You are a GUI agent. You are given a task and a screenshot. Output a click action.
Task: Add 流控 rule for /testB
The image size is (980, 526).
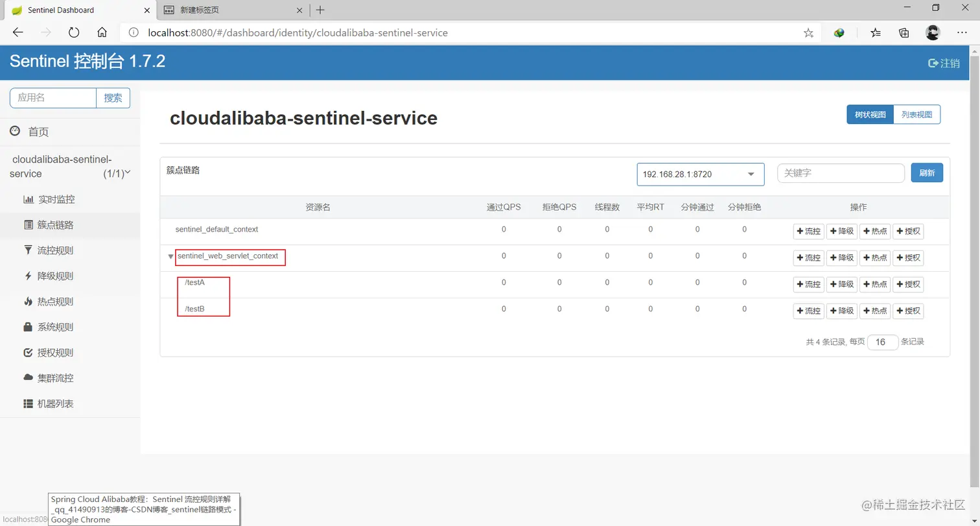pyautogui.click(x=809, y=311)
